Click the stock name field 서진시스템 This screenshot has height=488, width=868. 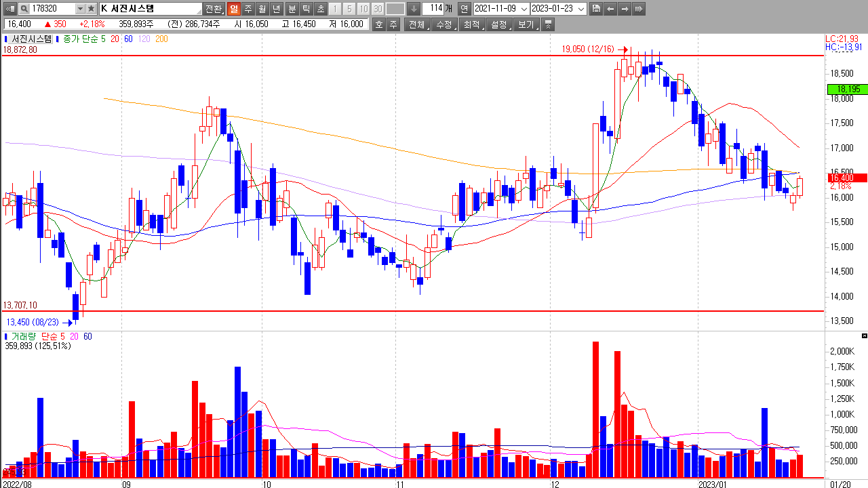coord(151,9)
